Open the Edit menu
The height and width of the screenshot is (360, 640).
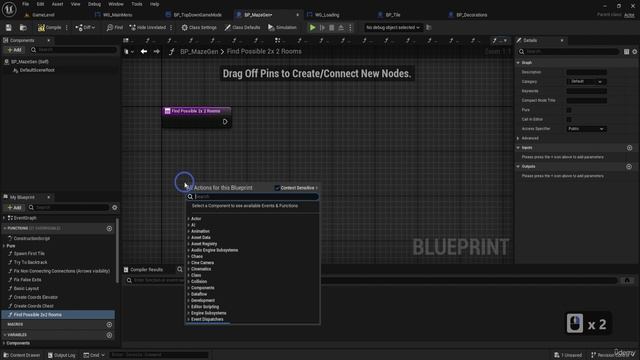coord(40,4)
